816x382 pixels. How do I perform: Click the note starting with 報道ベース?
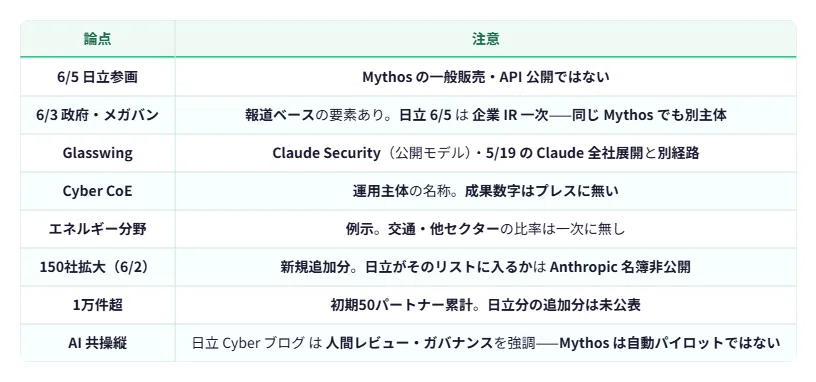tap(486, 115)
